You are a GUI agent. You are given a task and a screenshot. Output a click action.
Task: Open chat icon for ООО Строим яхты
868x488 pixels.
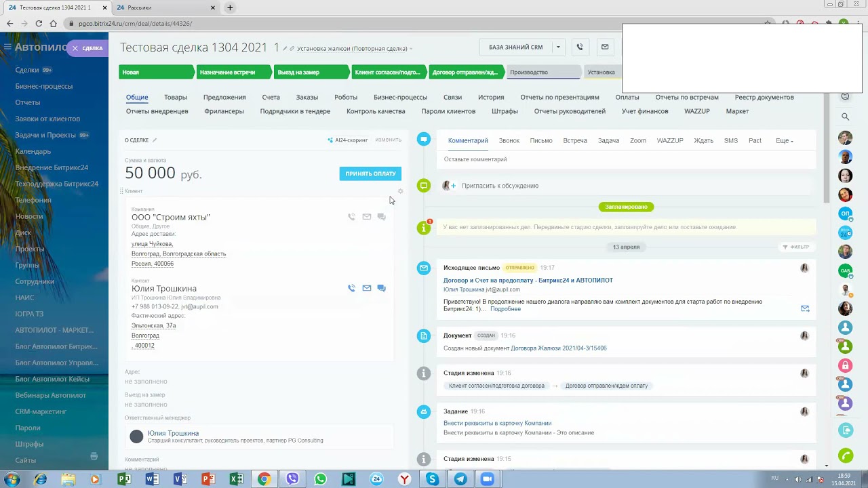coord(381,217)
